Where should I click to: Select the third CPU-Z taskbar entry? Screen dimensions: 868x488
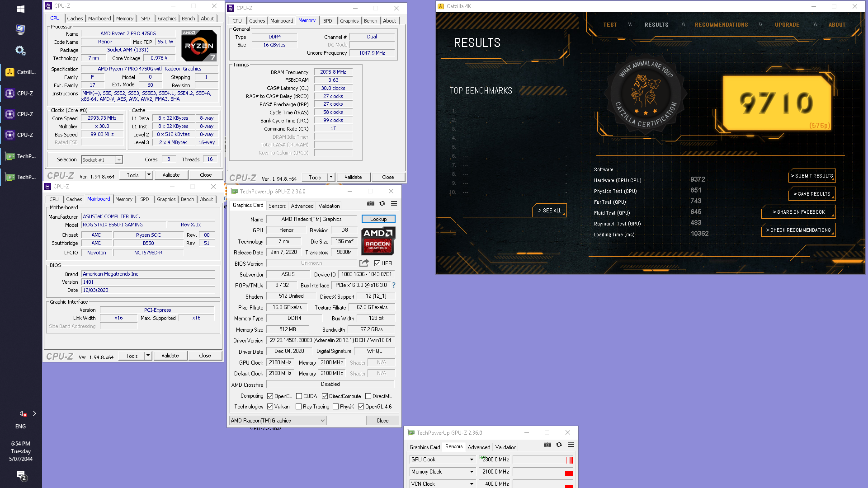pos(21,135)
